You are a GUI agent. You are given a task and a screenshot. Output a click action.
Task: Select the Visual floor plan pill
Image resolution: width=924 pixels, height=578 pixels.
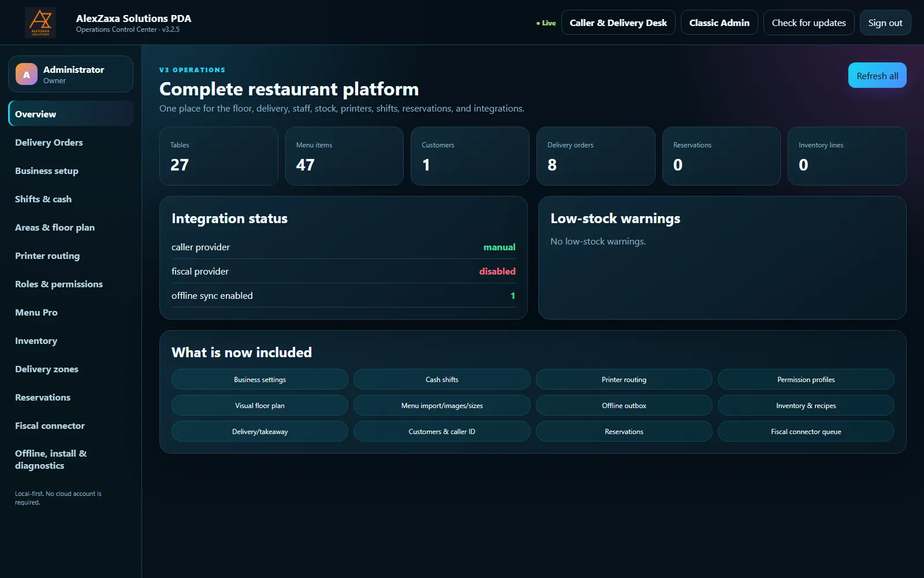coord(260,405)
